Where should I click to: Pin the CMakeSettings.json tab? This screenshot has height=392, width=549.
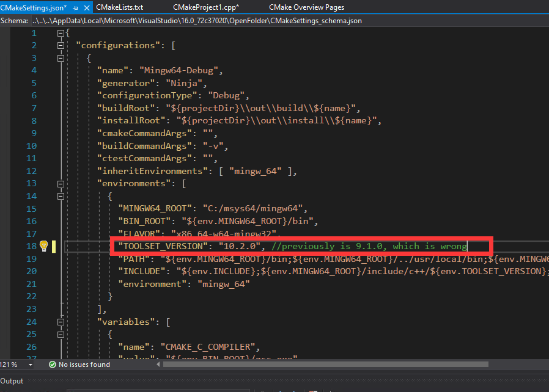click(x=75, y=7)
